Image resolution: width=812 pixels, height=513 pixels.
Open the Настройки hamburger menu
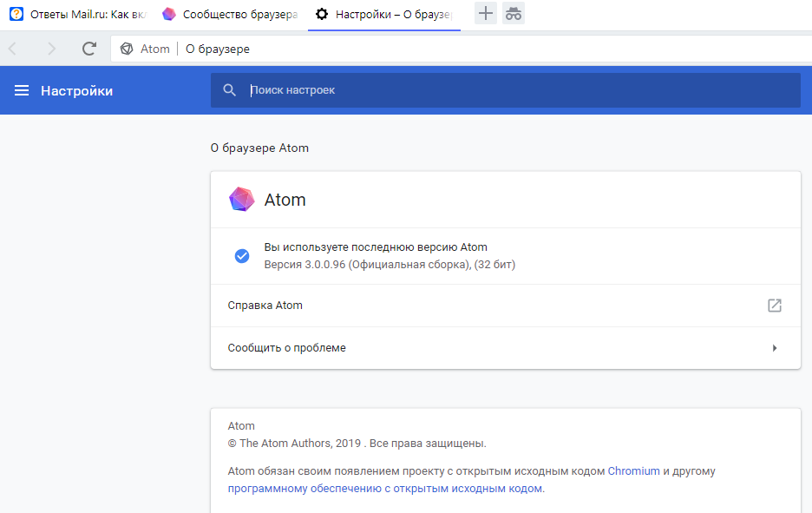click(x=21, y=90)
